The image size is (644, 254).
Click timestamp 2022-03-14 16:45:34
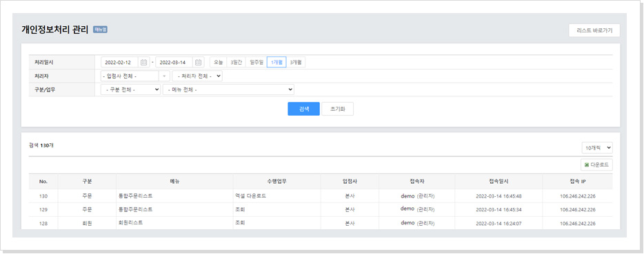pos(499,210)
